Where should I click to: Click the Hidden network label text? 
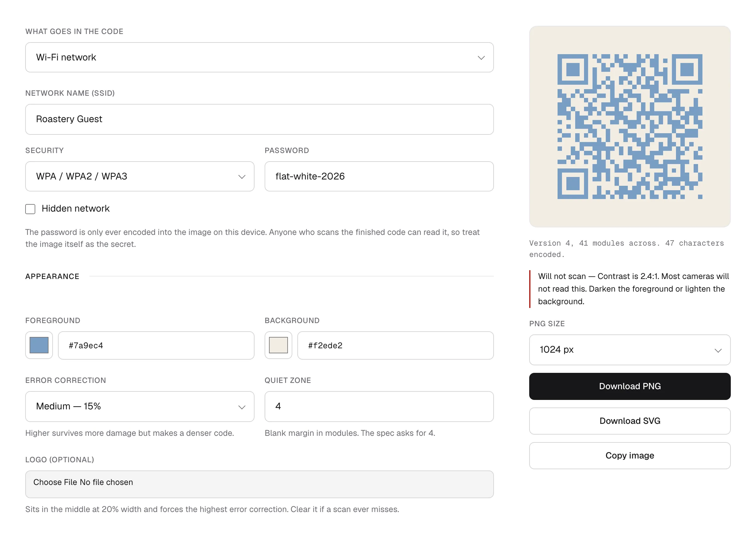[x=76, y=208]
